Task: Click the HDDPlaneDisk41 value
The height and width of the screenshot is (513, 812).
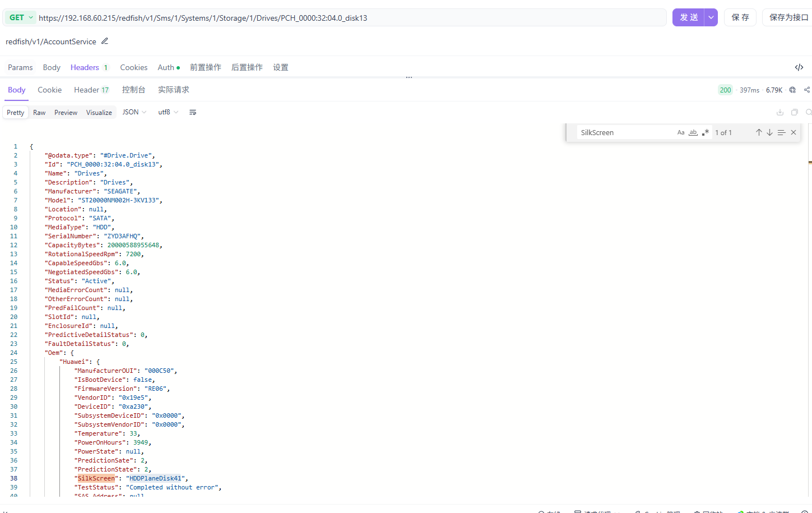Action: [156, 478]
